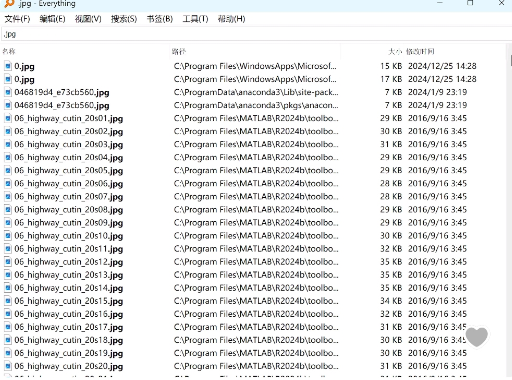Click icon beside 06_highway_cutin_20s17.jpg

click(x=8, y=327)
